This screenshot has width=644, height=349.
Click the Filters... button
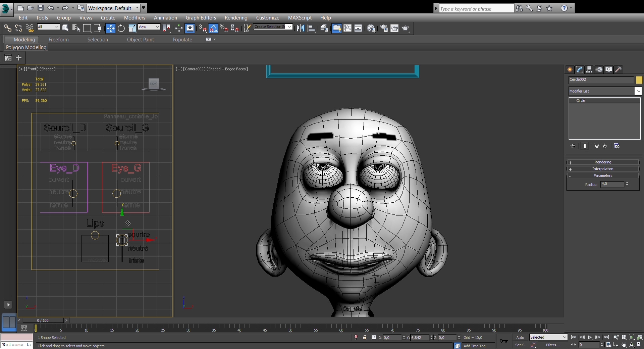[553, 345]
